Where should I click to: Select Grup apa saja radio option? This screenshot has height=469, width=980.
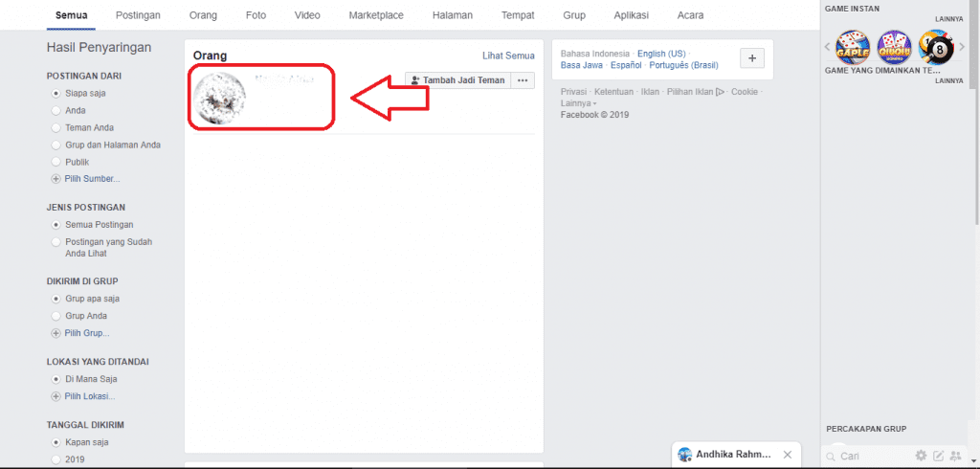coord(56,299)
